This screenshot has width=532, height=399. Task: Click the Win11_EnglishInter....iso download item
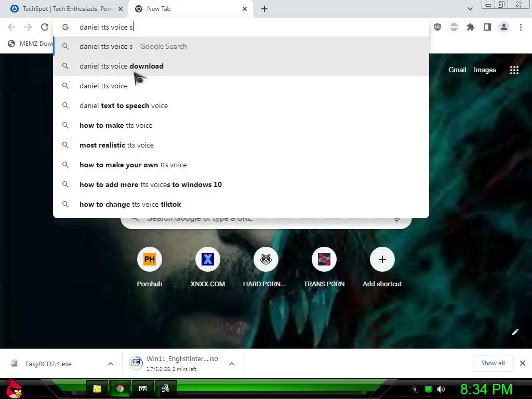coord(182,363)
